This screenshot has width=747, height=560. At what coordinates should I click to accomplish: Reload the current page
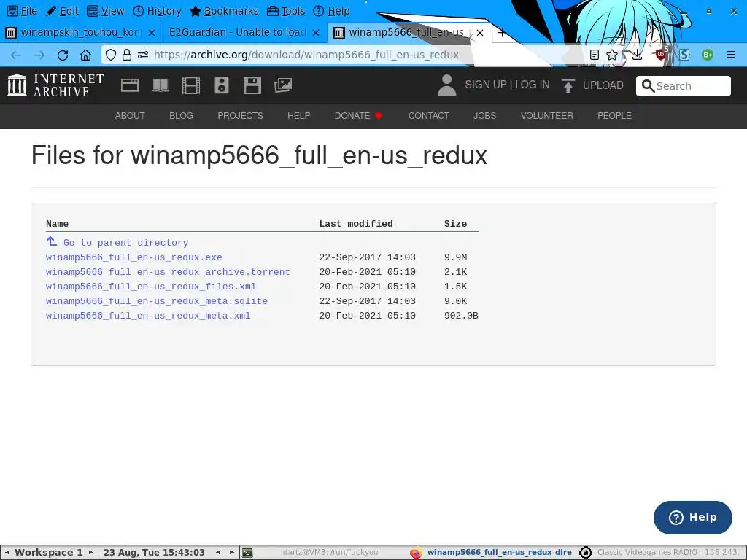(x=63, y=55)
